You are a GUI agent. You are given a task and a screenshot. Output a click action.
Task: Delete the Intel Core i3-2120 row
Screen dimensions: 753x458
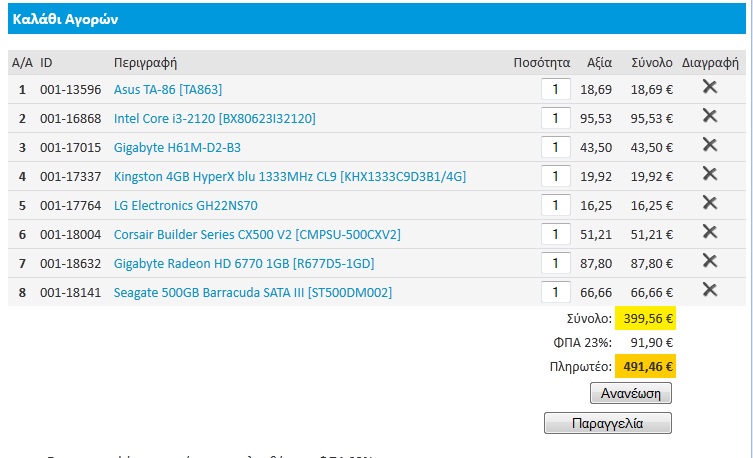point(710,116)
